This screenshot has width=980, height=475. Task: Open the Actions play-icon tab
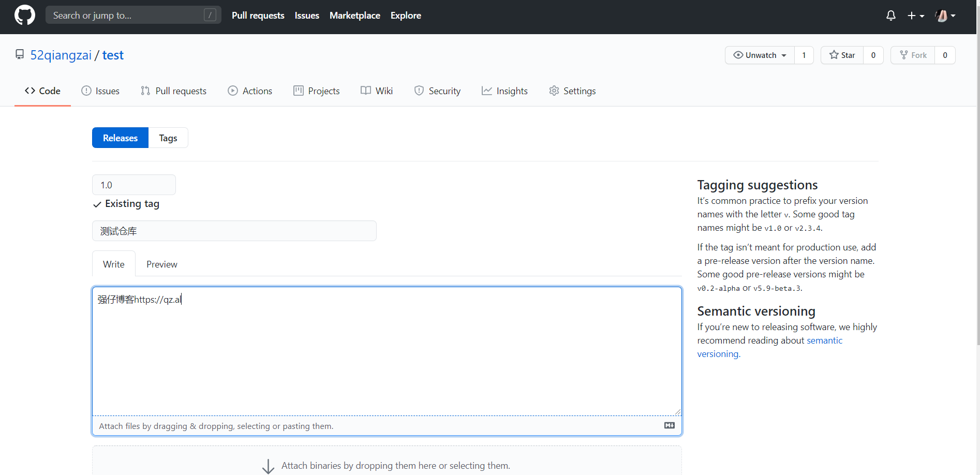click(x=250, y=91)
